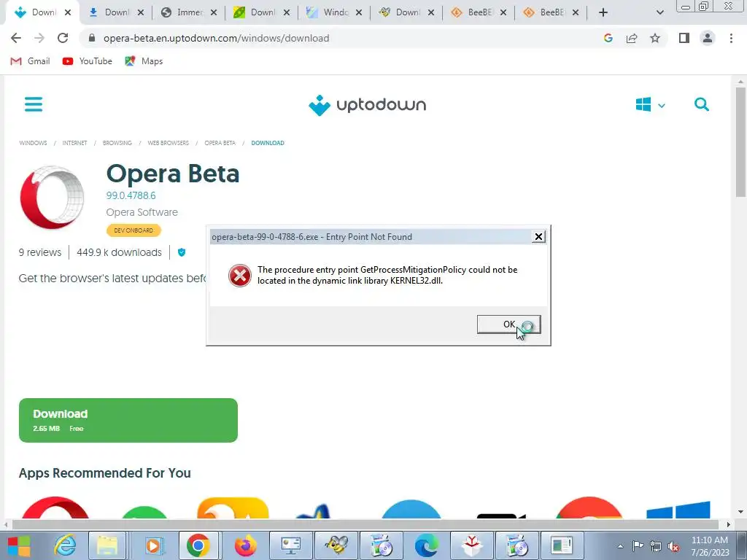Show hidden system tray icons
The width and height of the screenshot is (747, 560).
[620, 546]
